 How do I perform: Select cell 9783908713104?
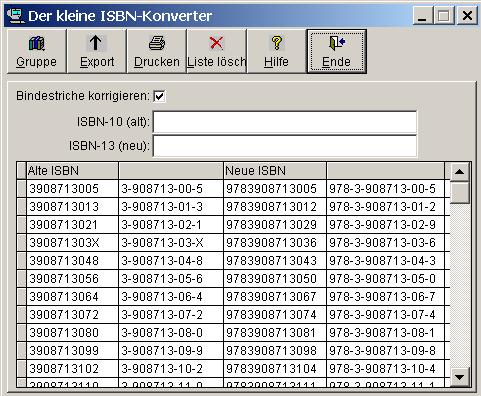(x=275, y=369)
